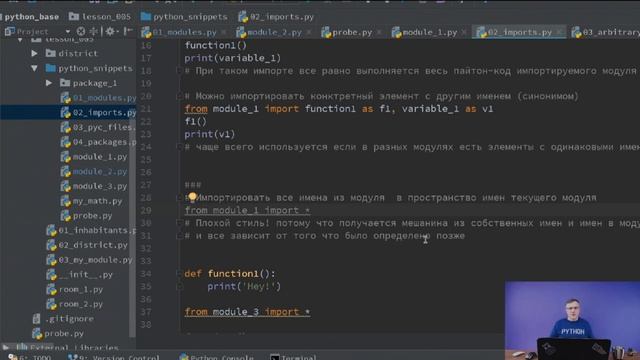640x360 pixels.
Task: Click print(variable_1) on line 17
Action: tap(233, 58)
